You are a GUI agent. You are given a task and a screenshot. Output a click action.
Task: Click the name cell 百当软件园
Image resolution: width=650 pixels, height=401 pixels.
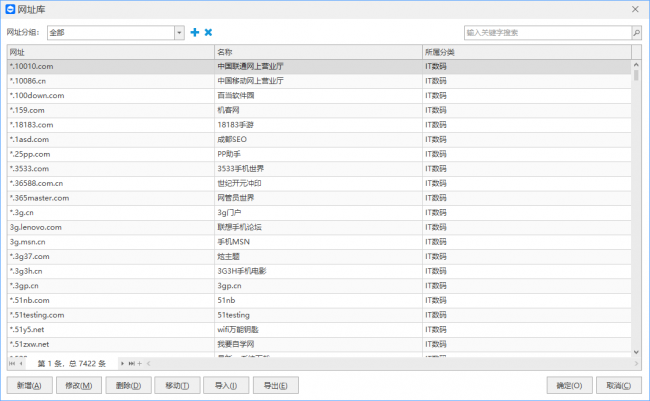tap(318, 95)
